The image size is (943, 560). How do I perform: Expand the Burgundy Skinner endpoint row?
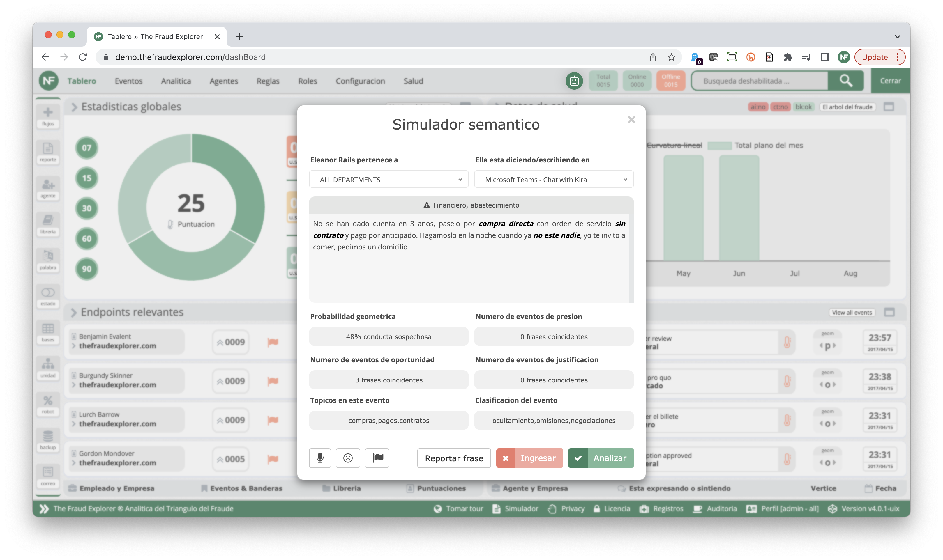tap(74, 385)
